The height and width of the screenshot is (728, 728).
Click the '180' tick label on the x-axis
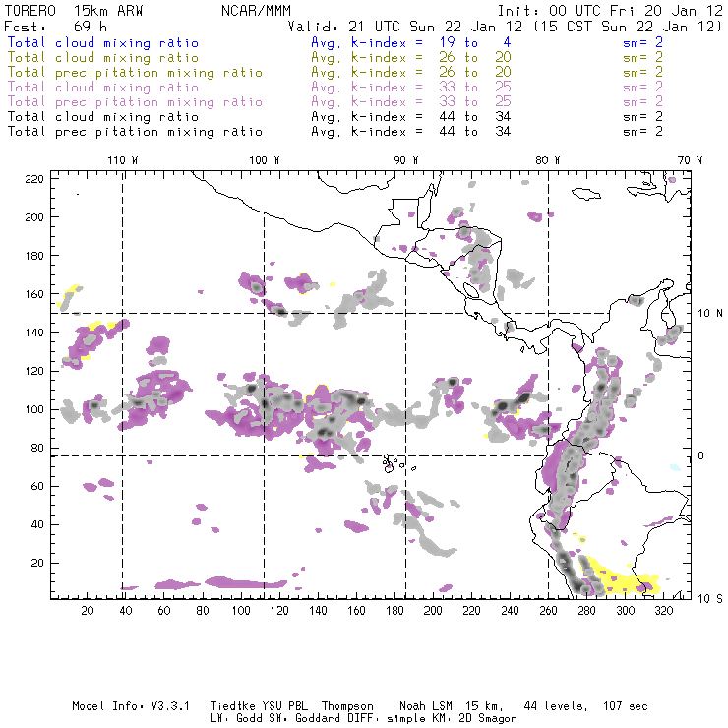[394, 610]
